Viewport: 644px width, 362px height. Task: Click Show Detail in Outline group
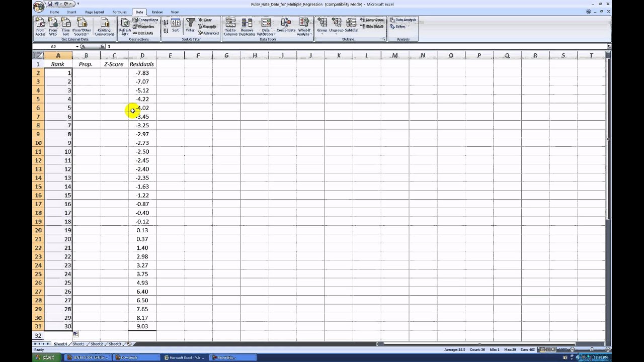[372, 20]
